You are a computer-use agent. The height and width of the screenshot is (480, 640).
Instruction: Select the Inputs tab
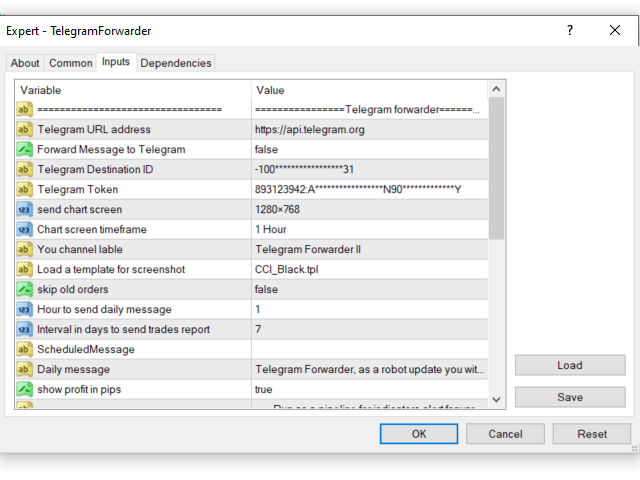point(116,62)
